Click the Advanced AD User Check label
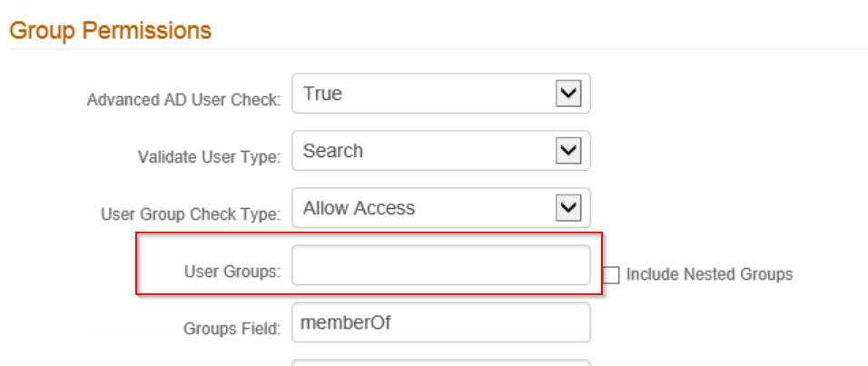Viewport: 868px width, 366px height. (x=183, y=100)
